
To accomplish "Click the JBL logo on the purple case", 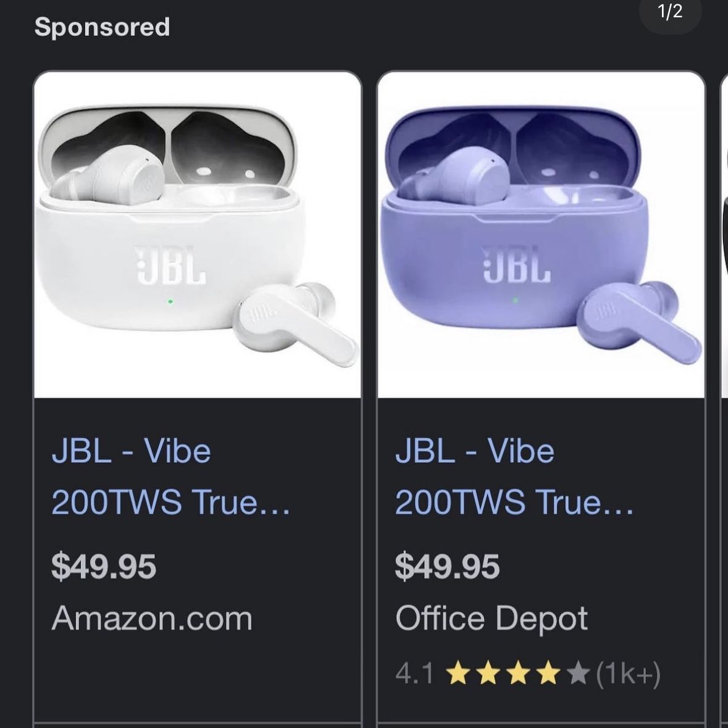I will point(516,264).
